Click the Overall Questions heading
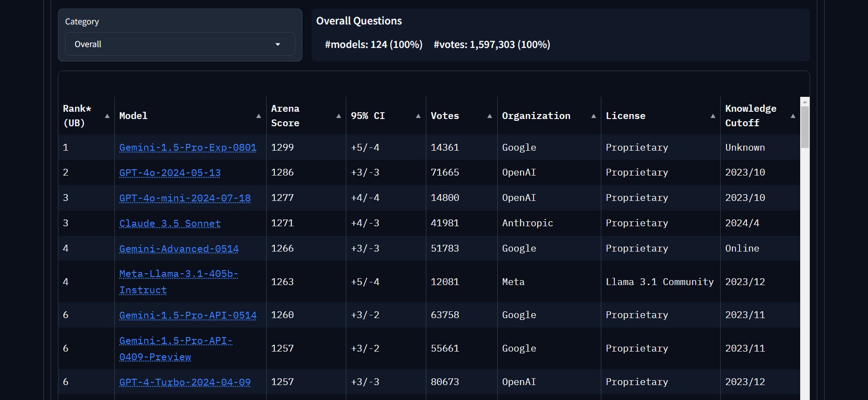 pyautogui.click(x=359, y=21)
